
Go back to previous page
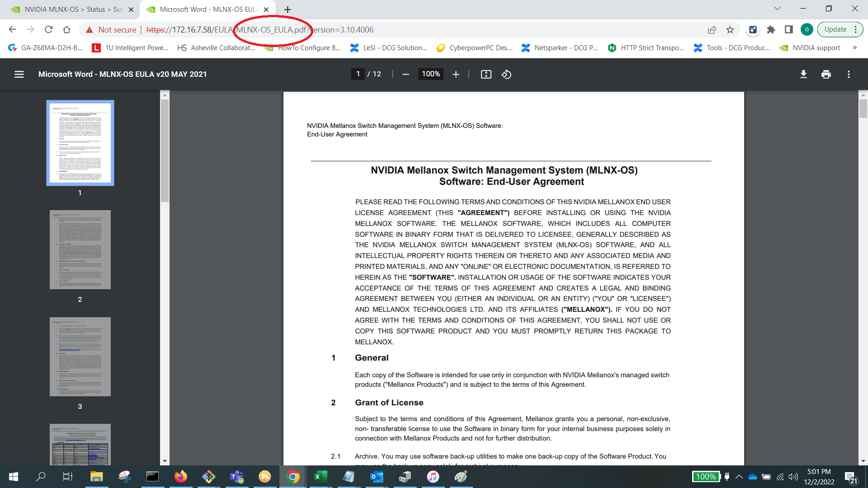click(x=12, y=29)
